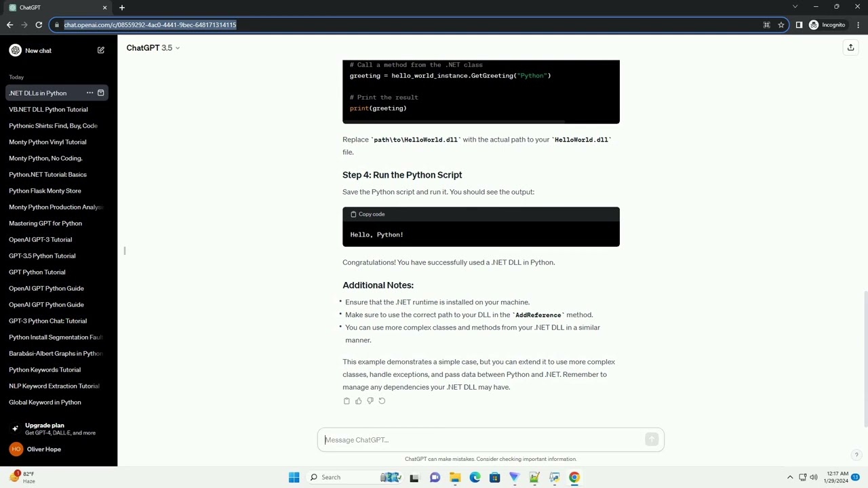
Task: Click the 'Hello, Python!' output text
Action: point(376,235)
